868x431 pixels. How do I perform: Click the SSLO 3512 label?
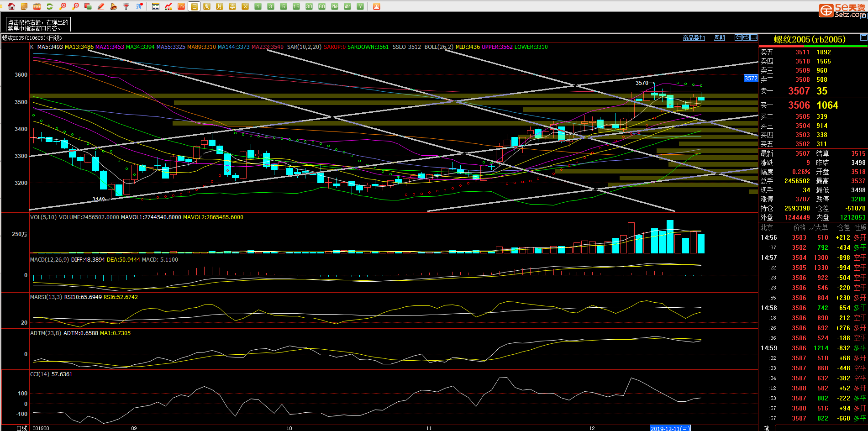(406, 47)
